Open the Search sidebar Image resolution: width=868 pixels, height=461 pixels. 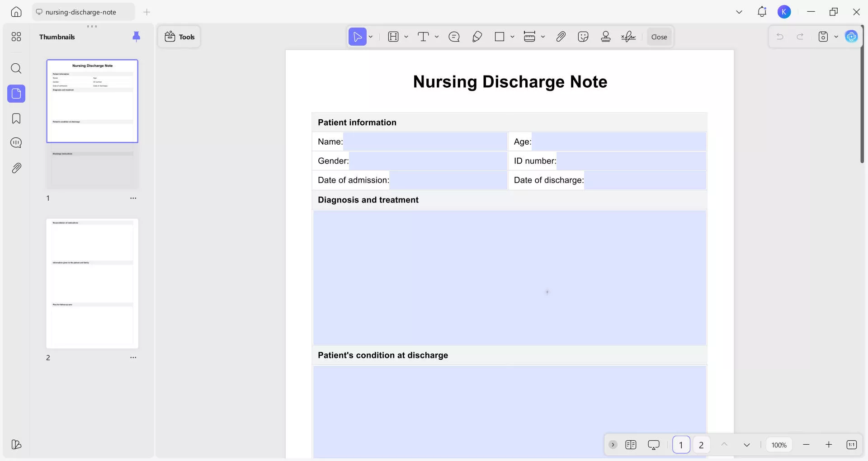(16, 69)
